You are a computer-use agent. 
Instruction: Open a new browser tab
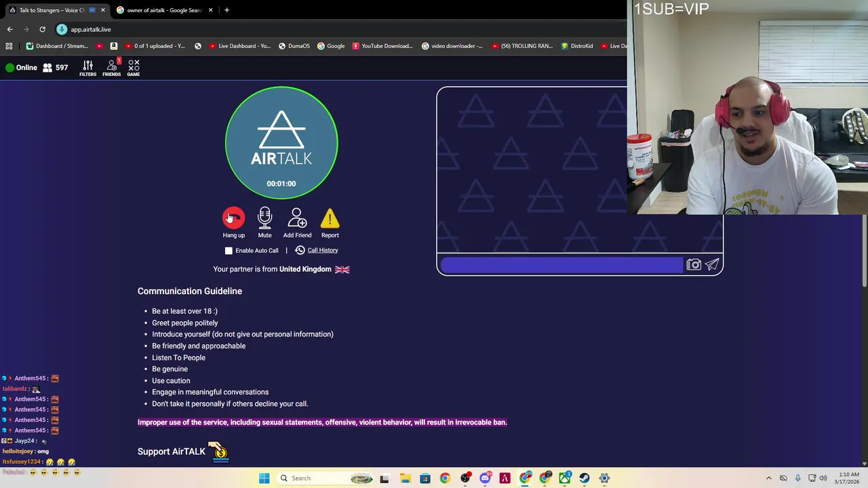(x=226, y=10)
